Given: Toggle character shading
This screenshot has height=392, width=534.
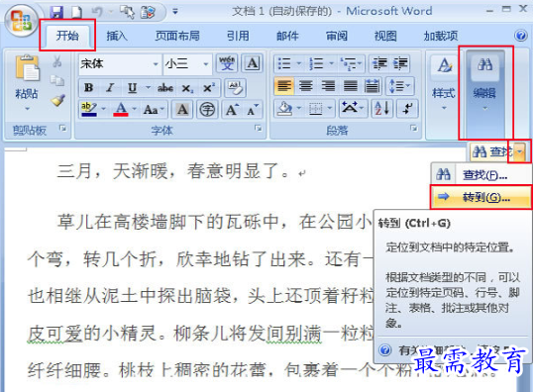Looking at the screenshot, I should 182,109.
